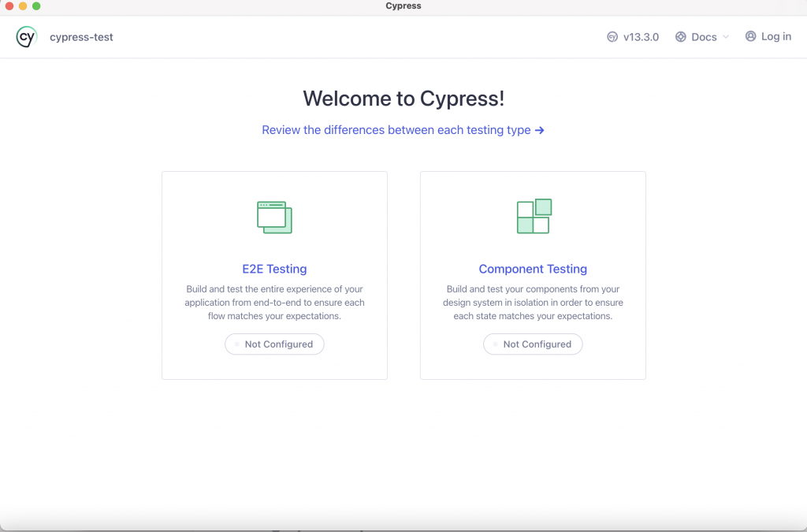
Task: Select the Component Testing blocks icon
Action: point(534,216)
